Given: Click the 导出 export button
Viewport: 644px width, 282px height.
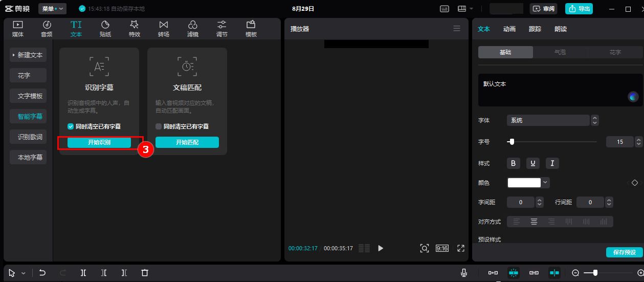Looking at the screenshot, I should [579, 9].
